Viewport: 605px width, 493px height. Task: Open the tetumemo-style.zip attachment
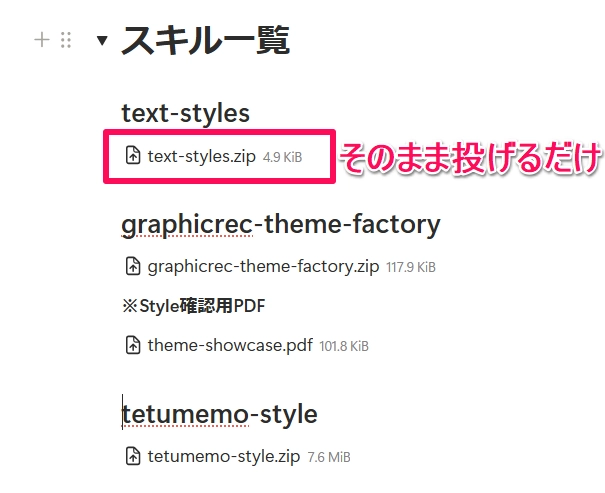(223, 456)
